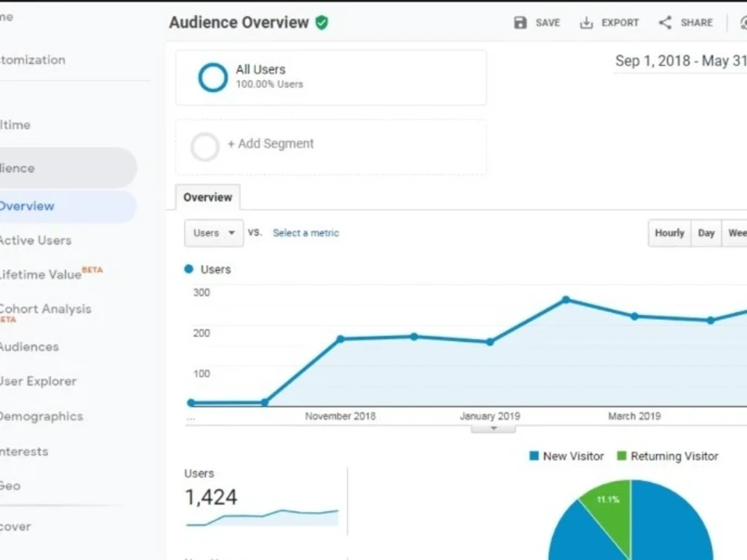The image size is (747, 560).
Task: Expand Interests in the sidebar
Action: point(24,452)
